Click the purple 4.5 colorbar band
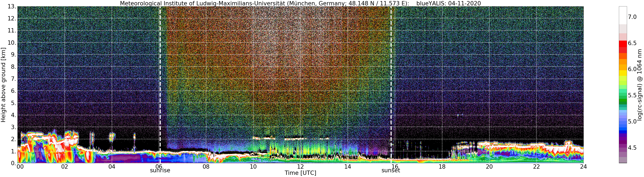 [x=623, y=148]
